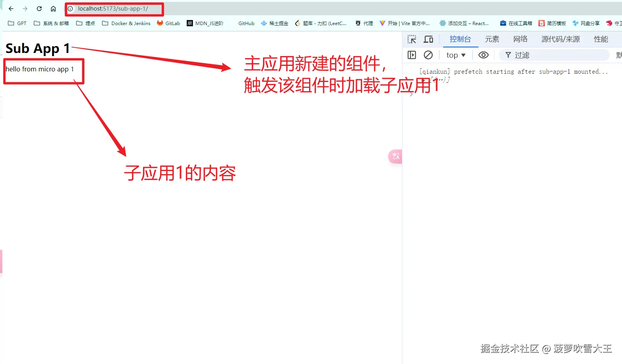Open the 埋点 bookmark folder
622x364 pixels.
[85, 23]
